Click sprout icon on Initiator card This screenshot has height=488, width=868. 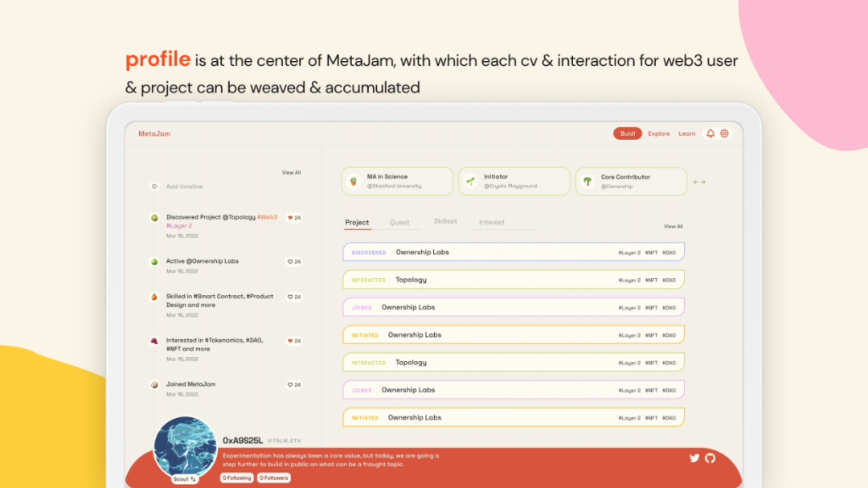(x=470, y=181)
